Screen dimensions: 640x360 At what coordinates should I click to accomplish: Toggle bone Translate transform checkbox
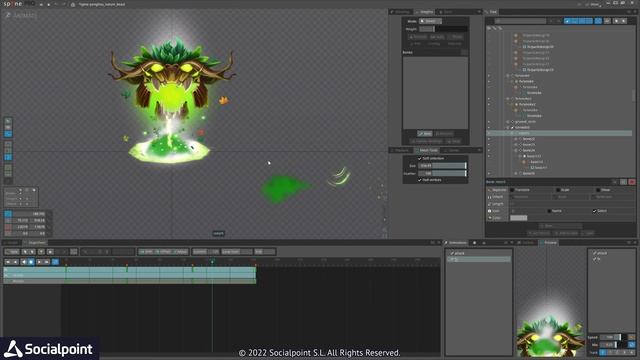pos(513,190)
